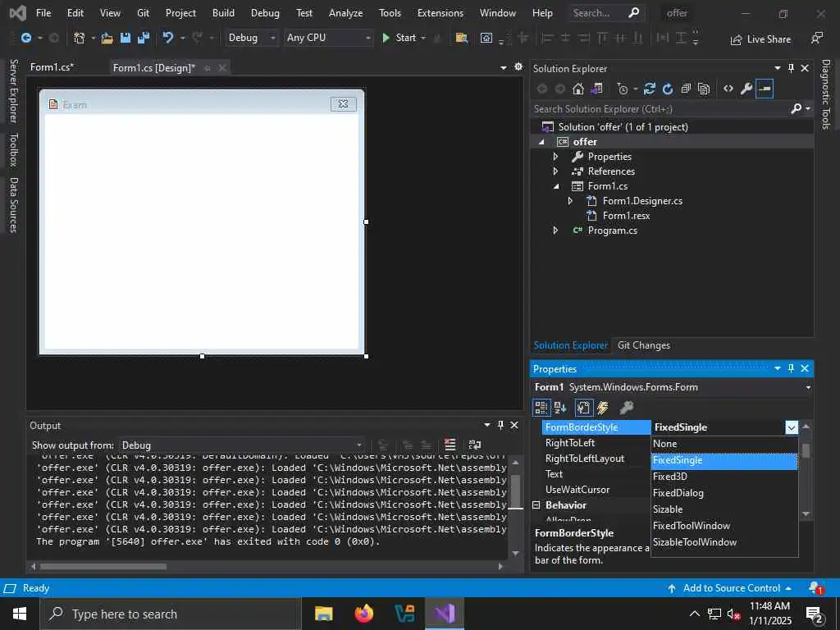Open Firefox from the taskbar
Image resolution: width=840 pixels, height=630 pixels.
tap(364, 614)
